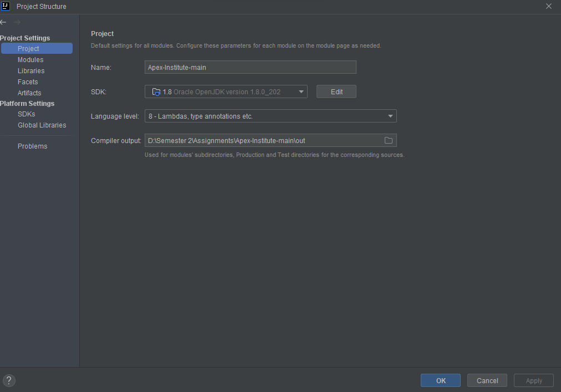The height and width of the screenshot is (392, 561).
Task: Cancel the Project Structure dialog
Action: (487, 380)
